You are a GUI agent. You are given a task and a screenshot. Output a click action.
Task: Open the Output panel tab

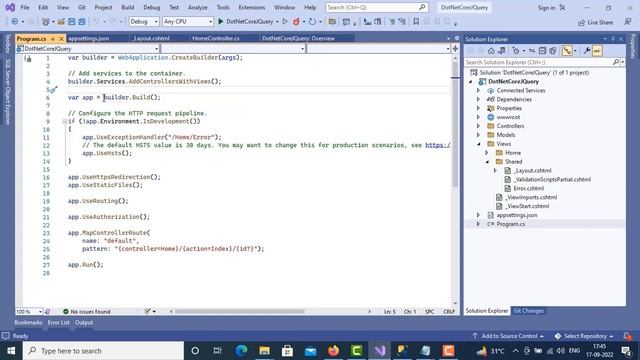(84, 322)
